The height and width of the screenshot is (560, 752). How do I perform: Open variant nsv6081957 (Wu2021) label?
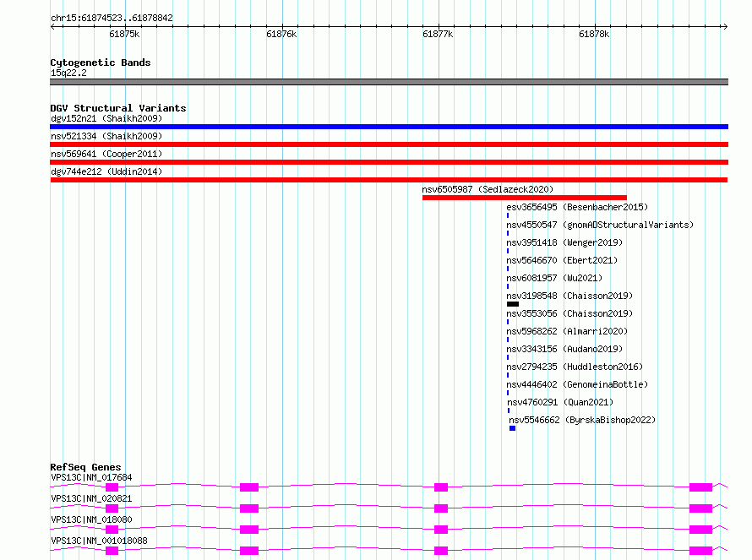tap(554, 278)
